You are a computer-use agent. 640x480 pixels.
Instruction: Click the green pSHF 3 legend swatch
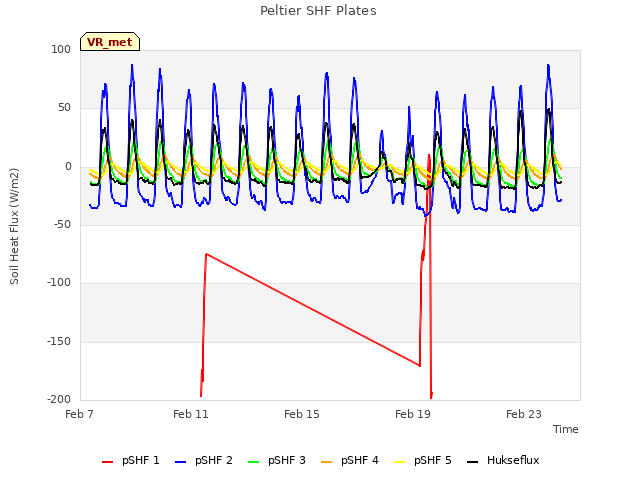253,462
